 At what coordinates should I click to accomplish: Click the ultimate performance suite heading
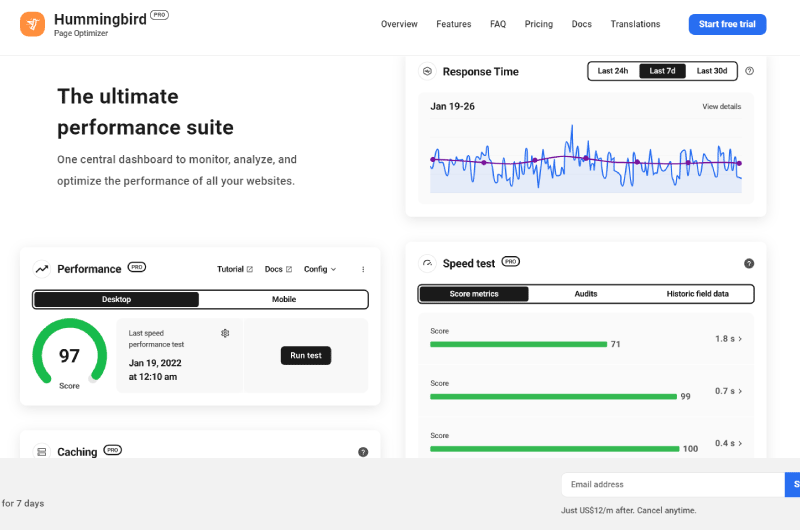(x=145, y=112)
